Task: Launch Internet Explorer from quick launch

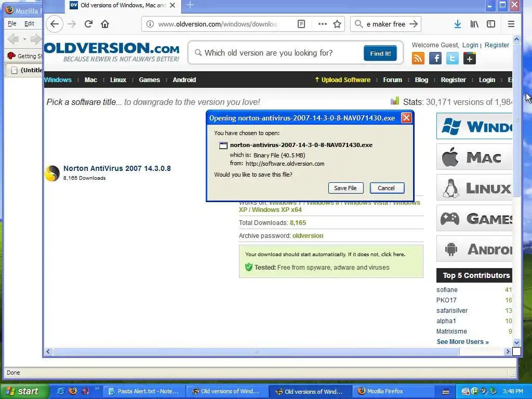Action: pyautogui.click(x=60, y=391)
